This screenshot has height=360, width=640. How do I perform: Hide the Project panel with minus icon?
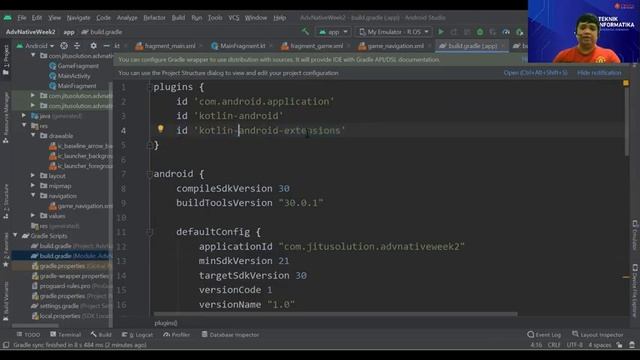coord(106,46)
